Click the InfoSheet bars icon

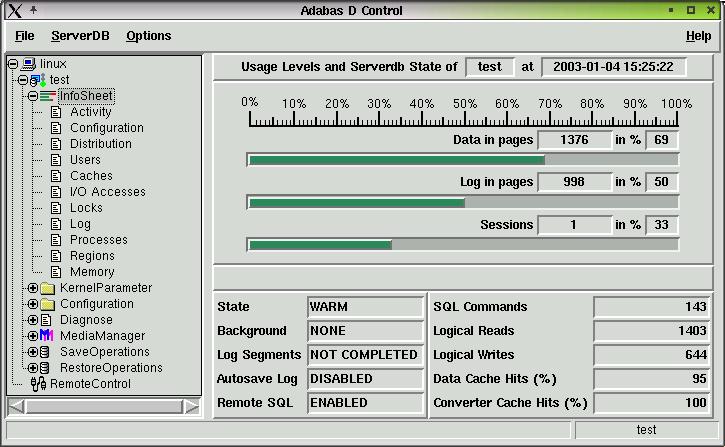(48, 96)
